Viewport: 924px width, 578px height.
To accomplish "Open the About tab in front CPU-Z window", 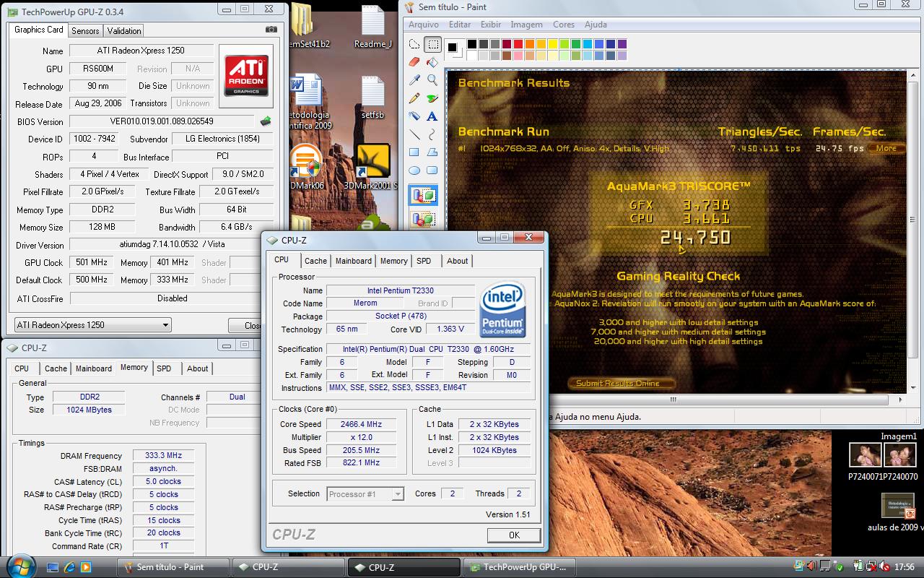I will [458, 261].
